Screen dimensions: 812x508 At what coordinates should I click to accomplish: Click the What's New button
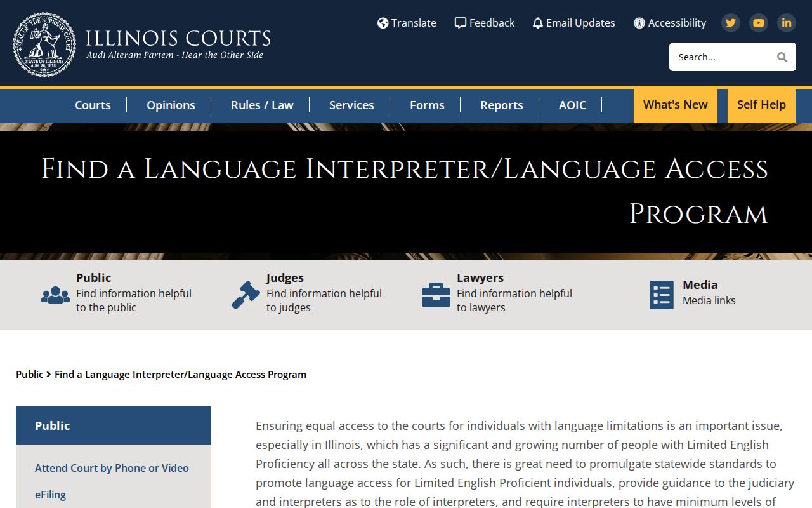pyautogui.click(x=675, y=105)
